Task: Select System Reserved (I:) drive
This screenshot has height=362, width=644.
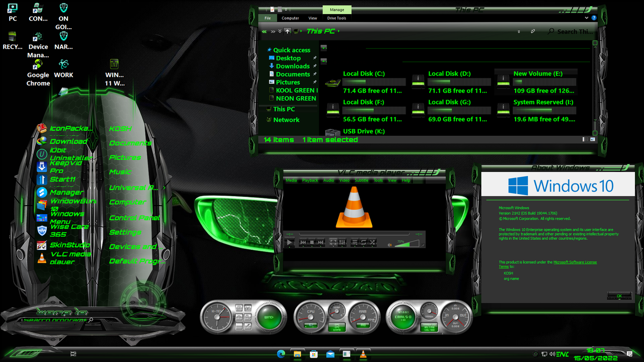Action: [535, 111]
